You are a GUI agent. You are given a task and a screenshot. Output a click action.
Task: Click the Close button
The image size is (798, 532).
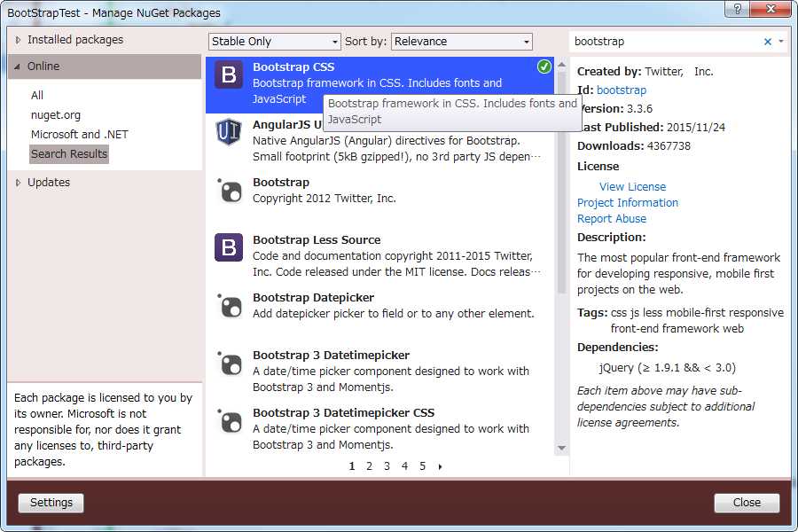pos(747,503)
